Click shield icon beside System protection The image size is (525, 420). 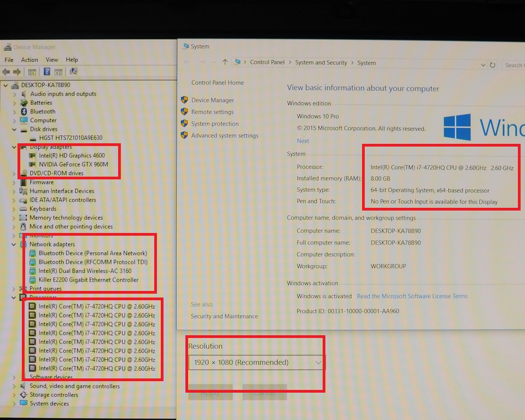[184, 123]
